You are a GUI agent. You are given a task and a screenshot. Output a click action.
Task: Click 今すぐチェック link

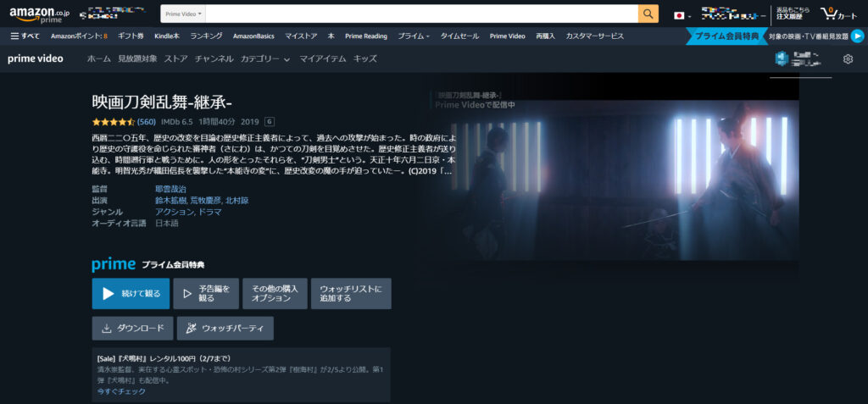tap(121, 391)
